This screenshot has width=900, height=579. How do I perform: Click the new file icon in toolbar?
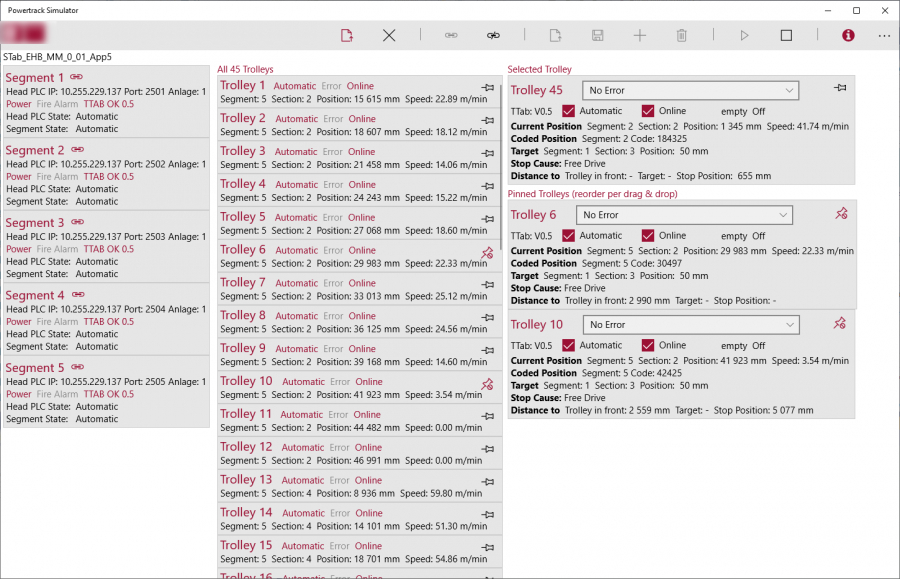pos(347,35)
